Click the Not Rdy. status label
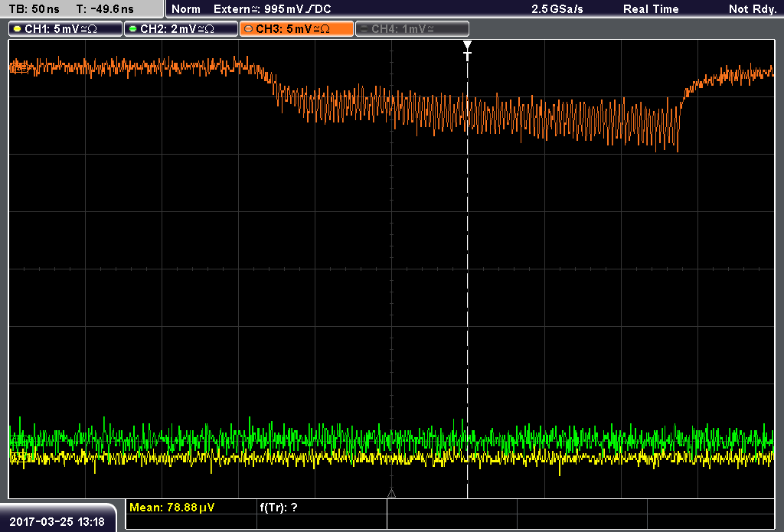The width and height of the screenshot is (784, 532). point(753,9)
